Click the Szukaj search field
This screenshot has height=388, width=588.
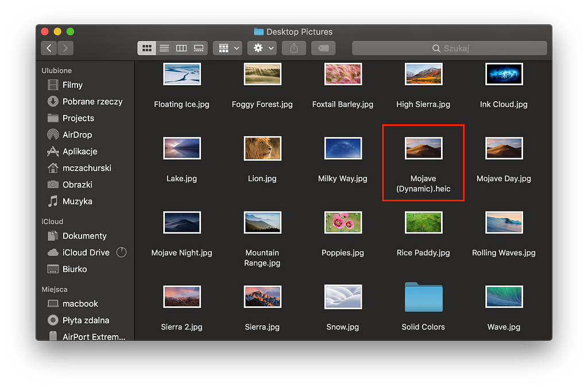449,48
